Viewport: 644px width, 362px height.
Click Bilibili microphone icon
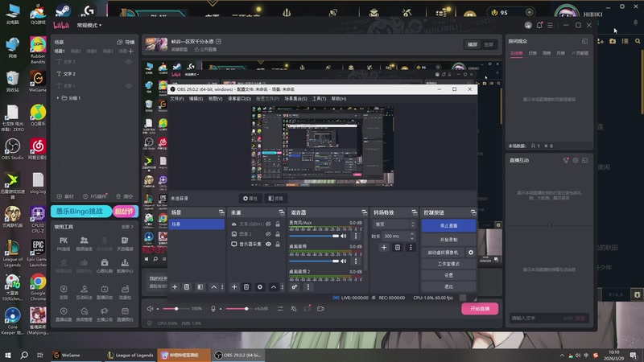point(213,309)
